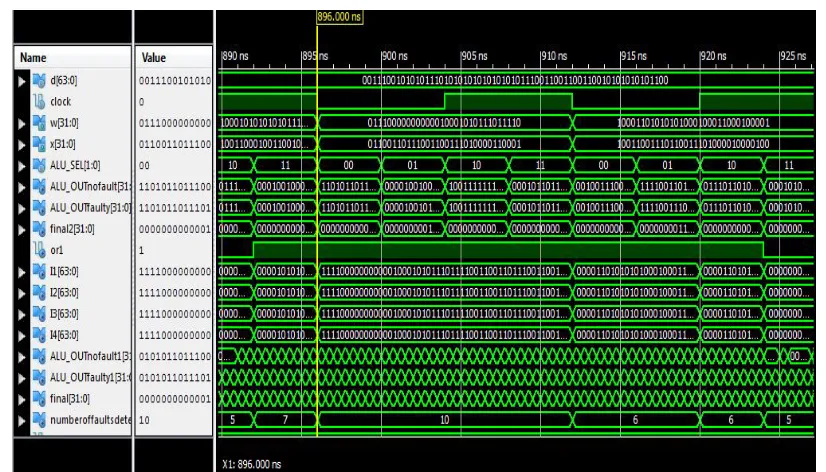Expand the ALU_OUTnofault1 bus
The width and height of the screenshot is (826, 472).
(22, 357)
